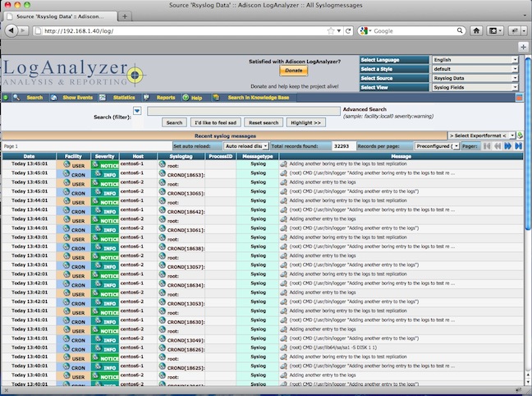Click the search filter text field
Viewport: 532px width, 396px height.
click(244, 111)
